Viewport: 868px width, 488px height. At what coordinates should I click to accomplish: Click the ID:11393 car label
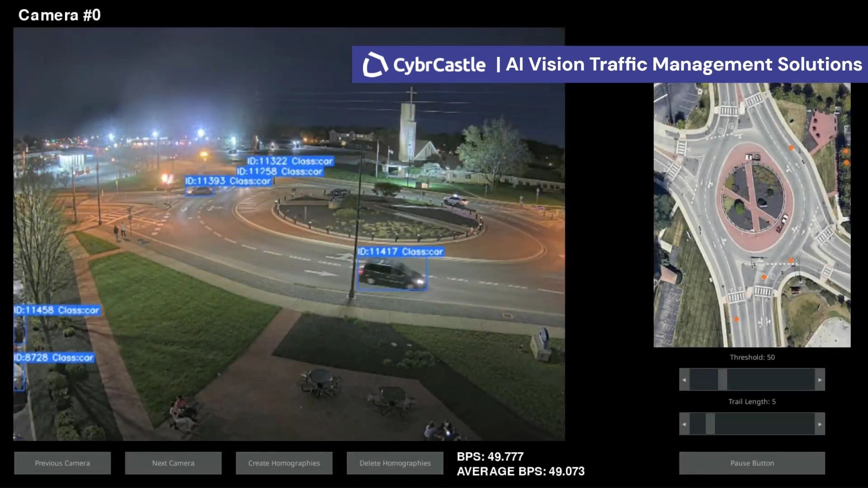point(228,181)
